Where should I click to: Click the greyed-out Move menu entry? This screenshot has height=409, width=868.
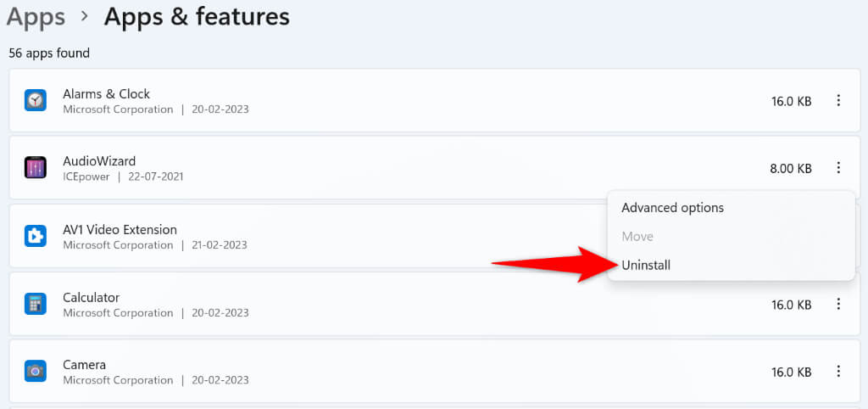click(637, 236)
